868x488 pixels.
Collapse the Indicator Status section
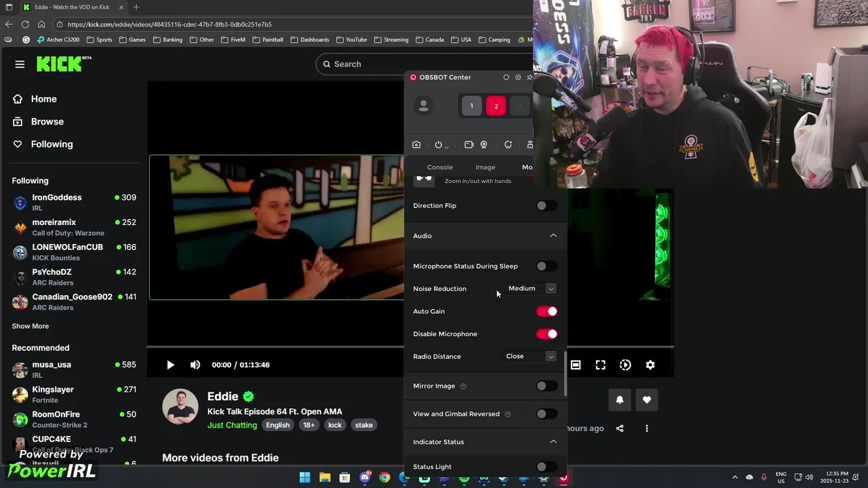pos(553,442)
